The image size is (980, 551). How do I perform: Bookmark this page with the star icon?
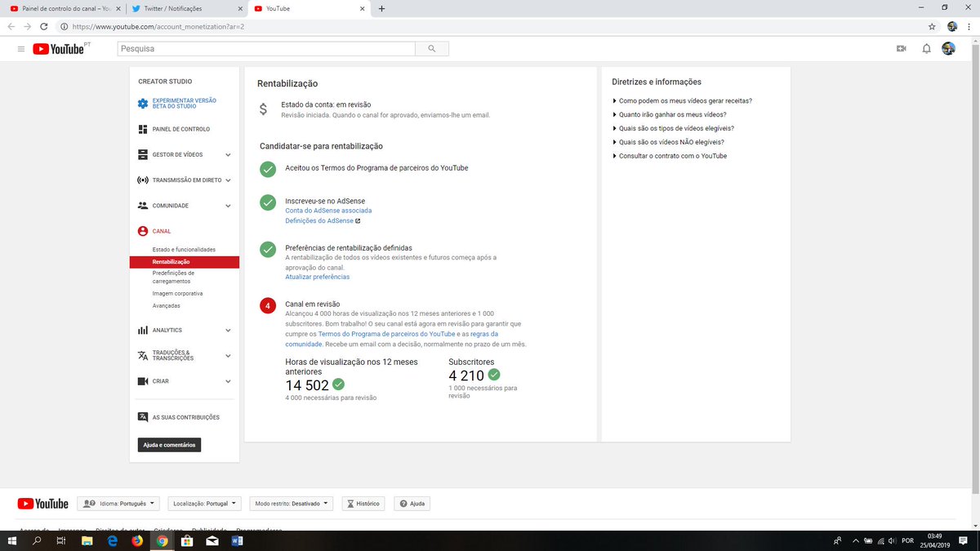coord(932,26)
